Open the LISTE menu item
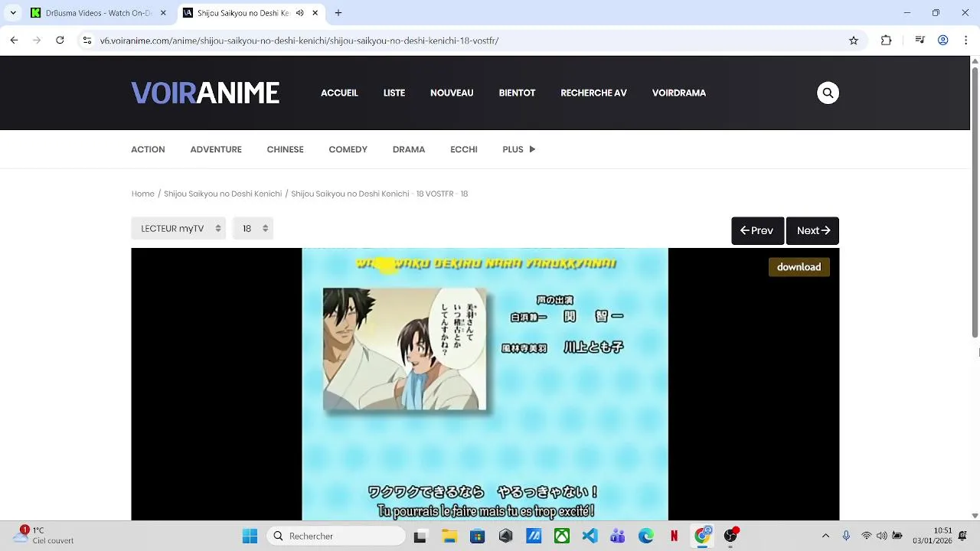 click(x=394, y=93)
